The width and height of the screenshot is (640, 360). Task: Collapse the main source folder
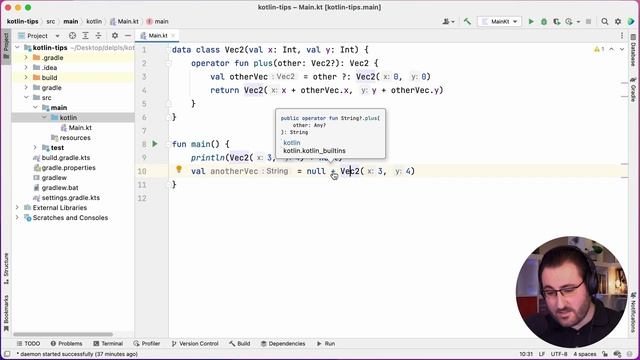pos(36,108)
